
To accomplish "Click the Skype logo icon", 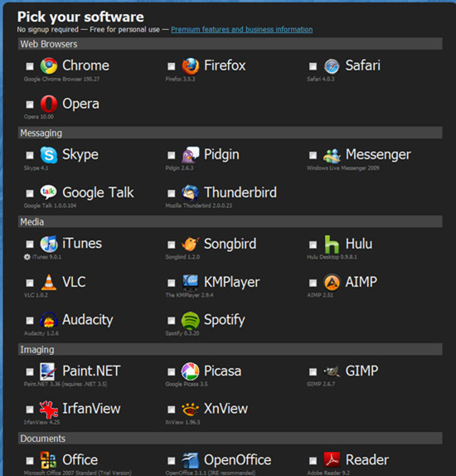I will point(49,155).
